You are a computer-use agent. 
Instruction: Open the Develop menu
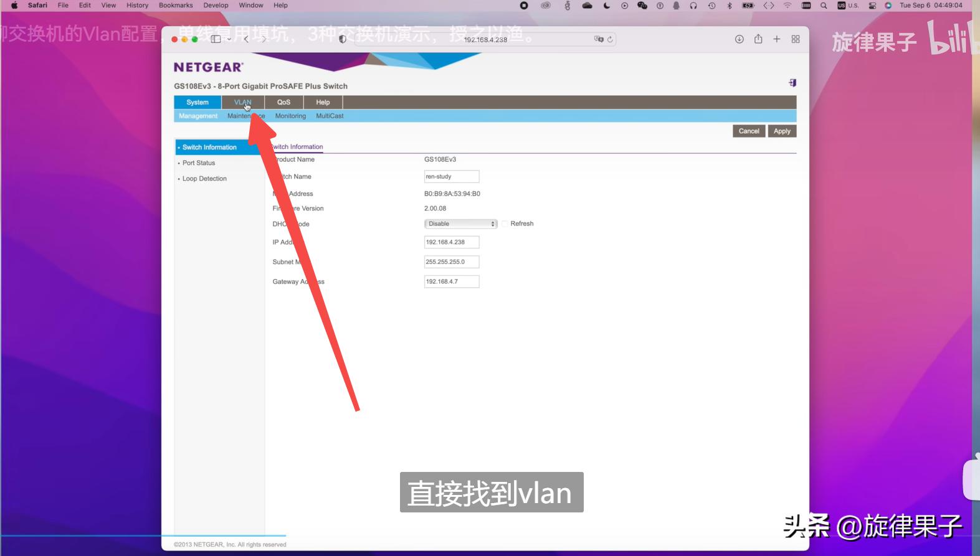(x=216, y=5)
